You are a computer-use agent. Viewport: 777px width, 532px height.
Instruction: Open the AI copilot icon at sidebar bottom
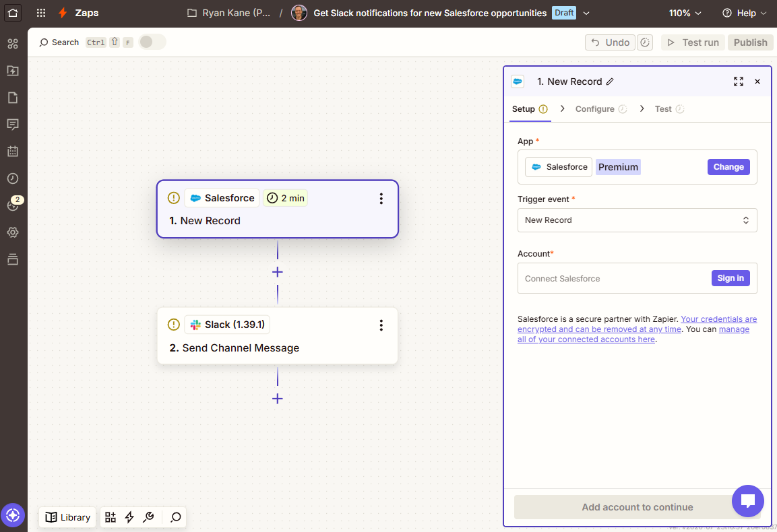(13, 515)
